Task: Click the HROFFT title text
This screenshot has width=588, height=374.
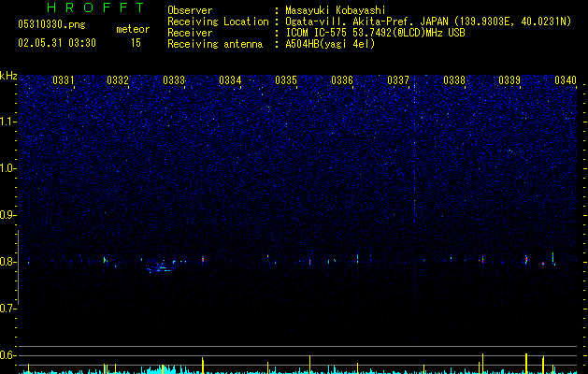Action: pyautogui.click(x=95, y=7)
